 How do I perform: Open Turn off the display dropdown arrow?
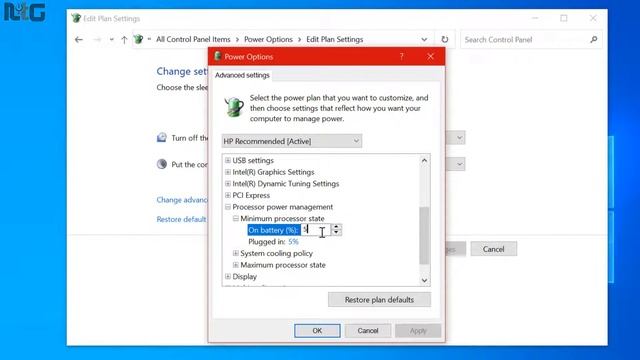coord(460,138)
